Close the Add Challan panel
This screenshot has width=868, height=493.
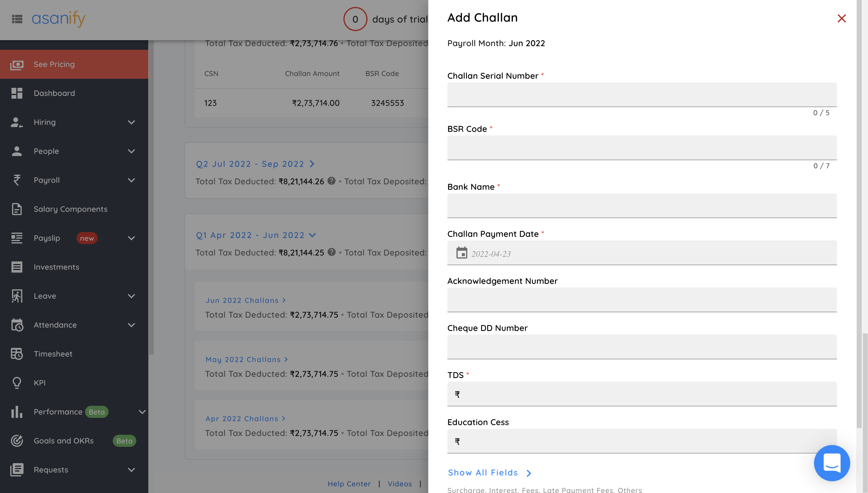pyautogui.click(x=841, y=18)
